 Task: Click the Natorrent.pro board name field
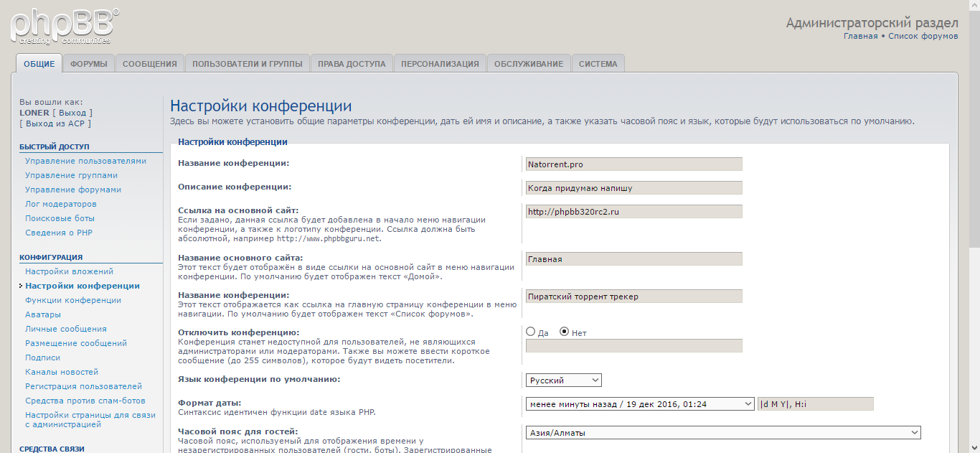coord(634,164)
